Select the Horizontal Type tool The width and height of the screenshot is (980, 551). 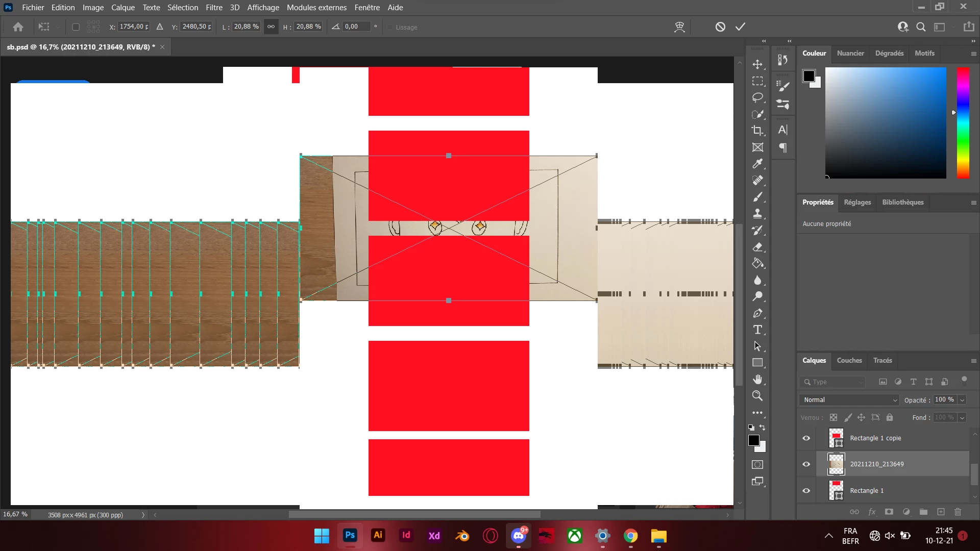(x=757, y=330)
